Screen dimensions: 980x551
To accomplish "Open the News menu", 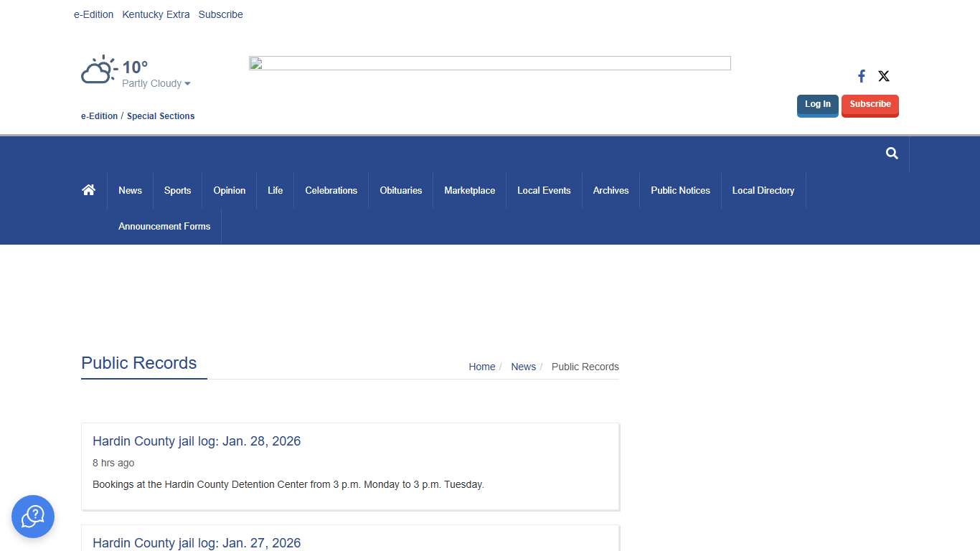I will tap(130, 191).
